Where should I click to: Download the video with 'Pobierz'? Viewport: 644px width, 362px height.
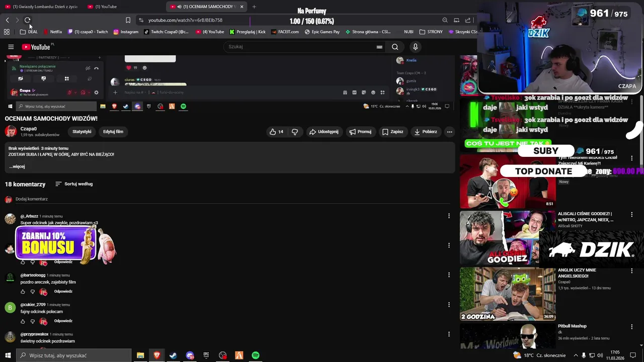point(426,132)
